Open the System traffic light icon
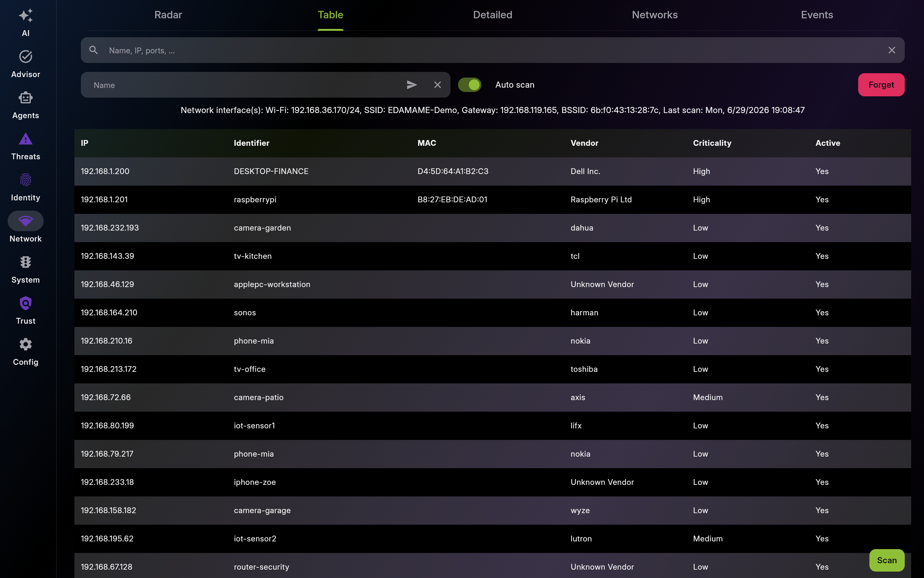This screenshot has width=924, height=578. click(x=26, y=262)
